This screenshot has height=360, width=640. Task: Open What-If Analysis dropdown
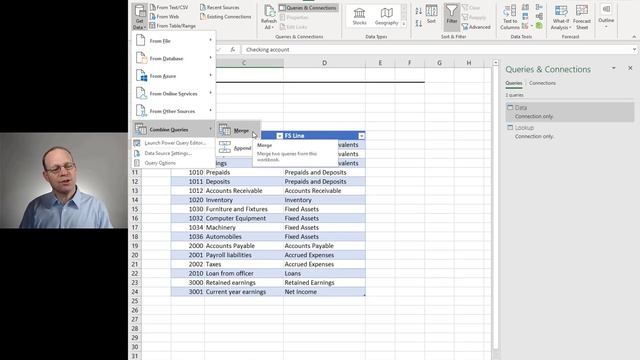[x=561, y=17]
